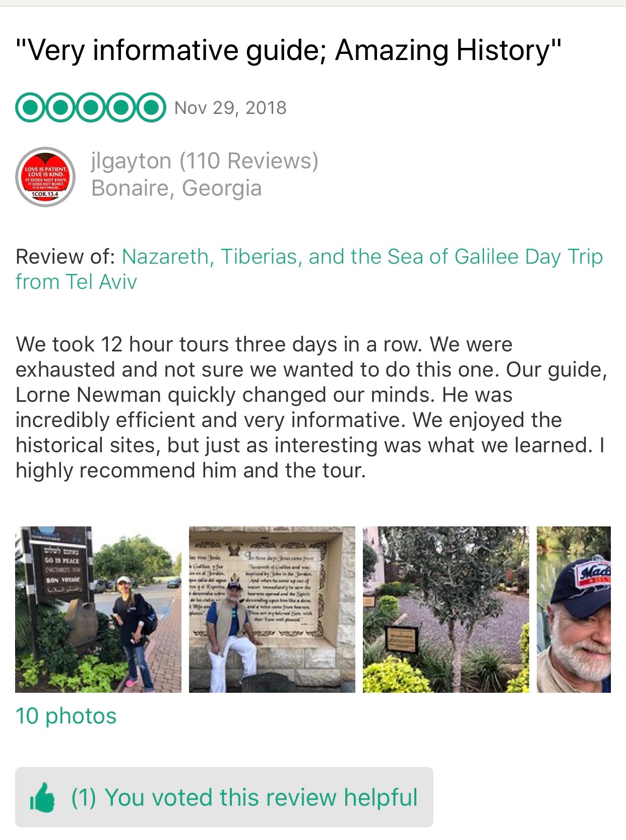Open the man sitting at stone wall photo
The image size is (626, 840).
coord(272,609)
